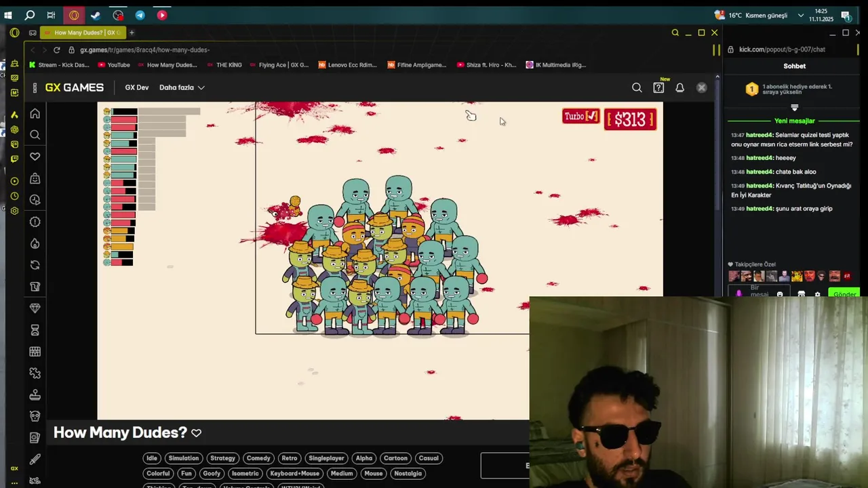Open Lenovo Ecc Rdimm bookmark
The width and height of the screenshot is (868, 488).
[x=347, y=65]
